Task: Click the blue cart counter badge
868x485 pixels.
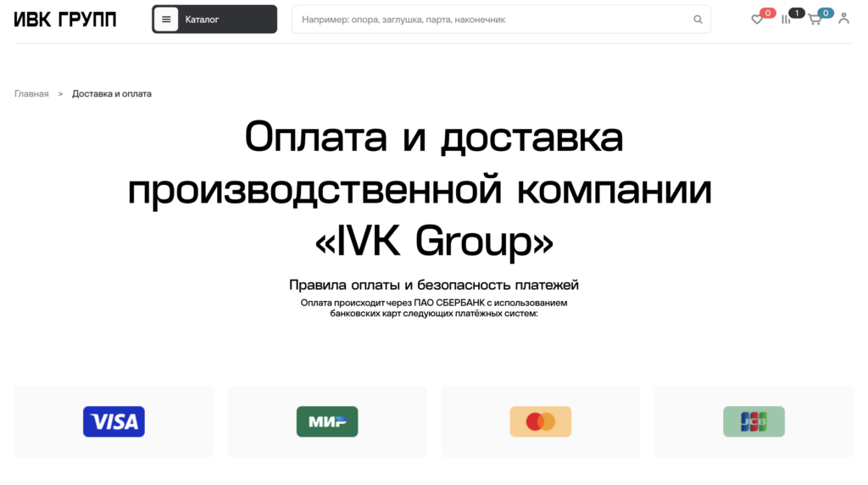Action: pyautogui.click(x=826, y=13)
